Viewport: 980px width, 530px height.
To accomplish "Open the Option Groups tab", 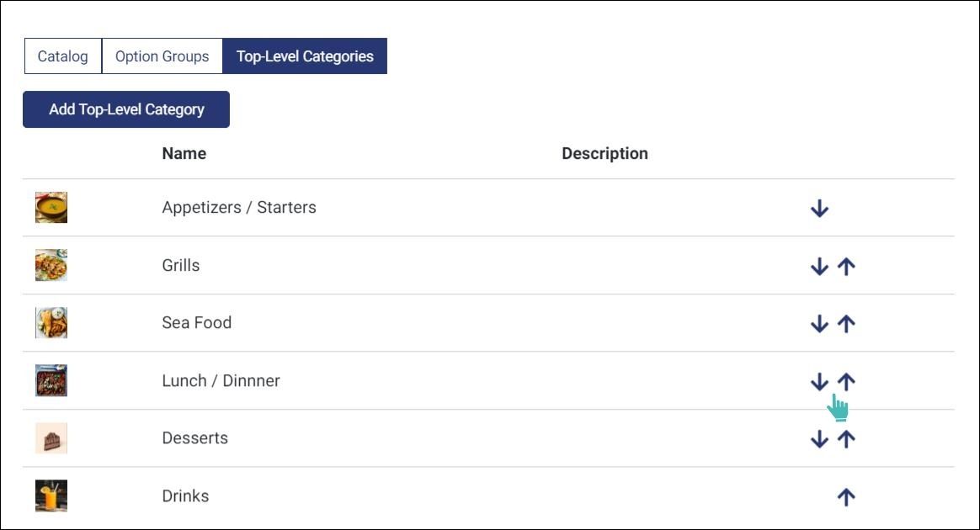I will [x=162, y=56].
